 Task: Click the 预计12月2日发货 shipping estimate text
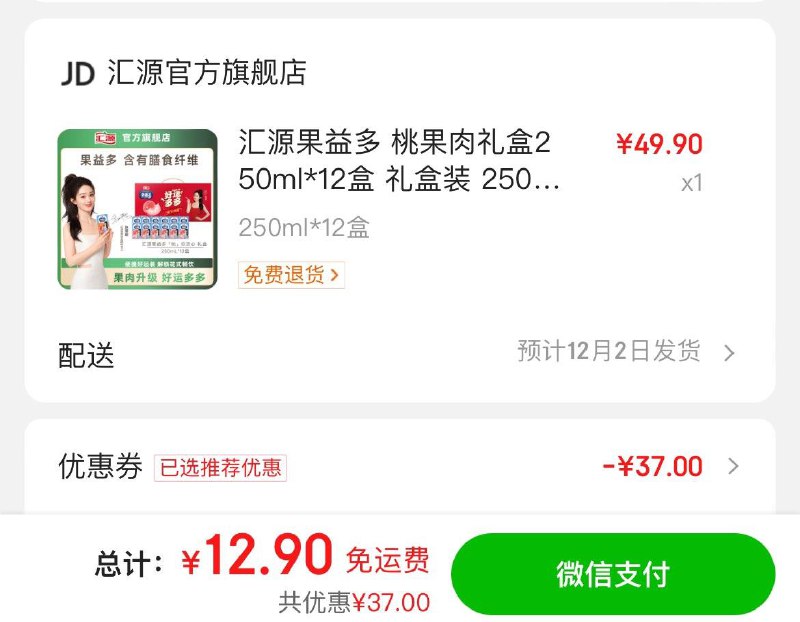(609, 351)
